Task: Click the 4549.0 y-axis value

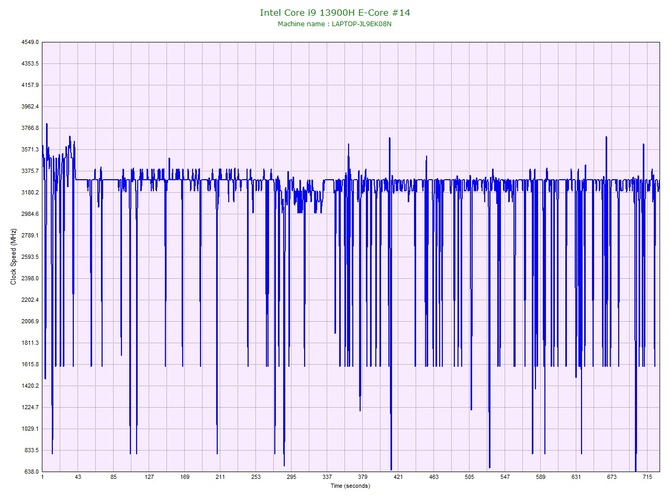Action: coord(30,42)
